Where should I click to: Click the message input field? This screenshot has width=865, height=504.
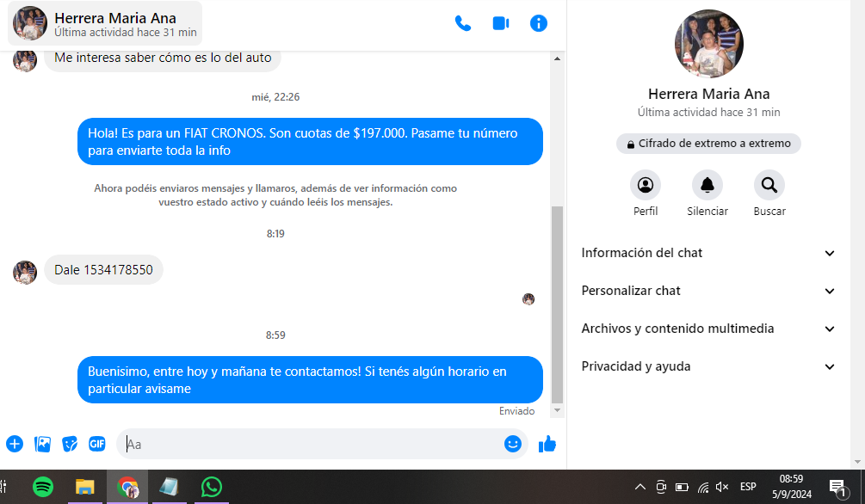(x=310, y=444)
